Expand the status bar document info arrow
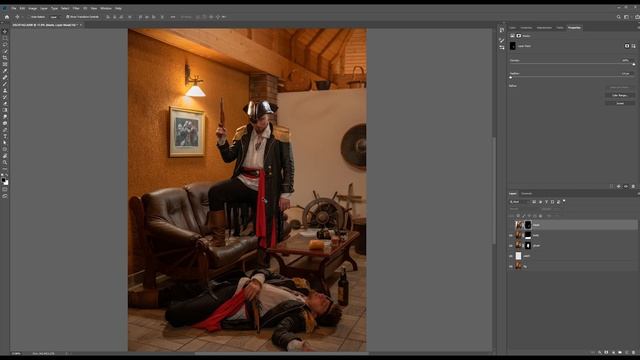The height and width of the screenshot is (360, 640). click(67, 353)
